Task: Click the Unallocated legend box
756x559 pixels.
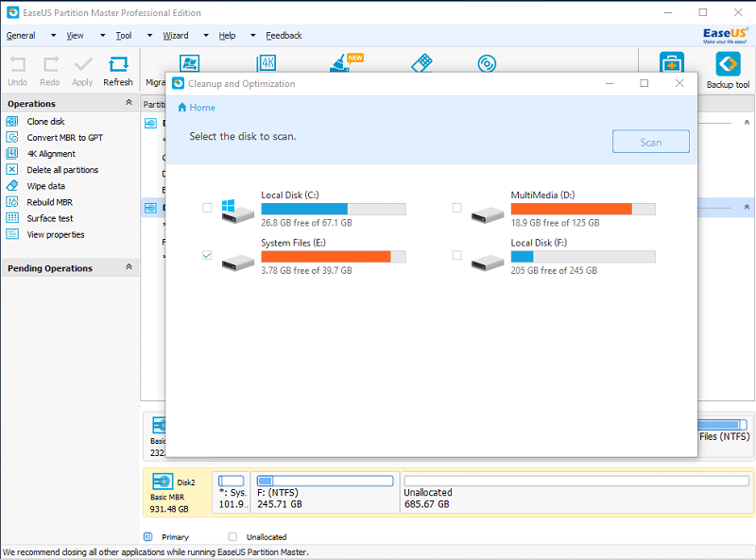Action: pyautogui.click(x=232, y=537)
